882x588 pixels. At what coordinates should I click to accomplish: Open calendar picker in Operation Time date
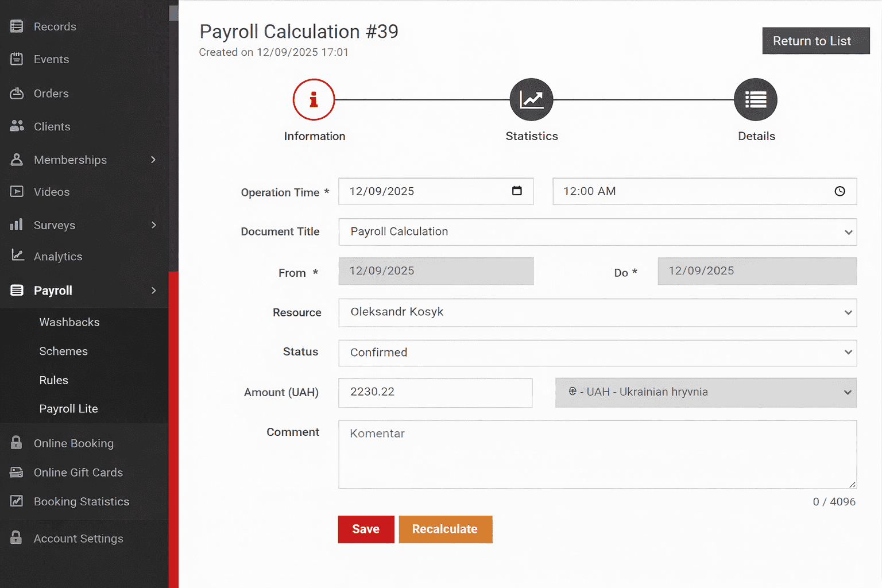coord(517,191)
